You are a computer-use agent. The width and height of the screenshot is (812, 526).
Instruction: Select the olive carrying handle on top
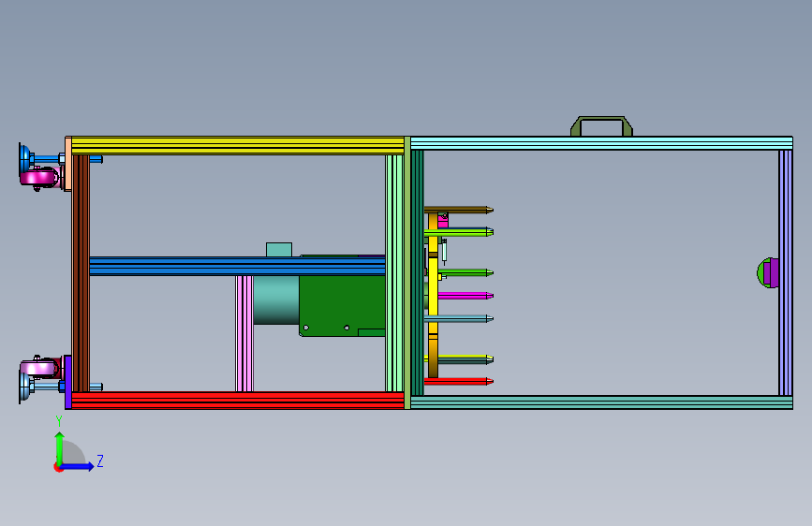[601, 126]
